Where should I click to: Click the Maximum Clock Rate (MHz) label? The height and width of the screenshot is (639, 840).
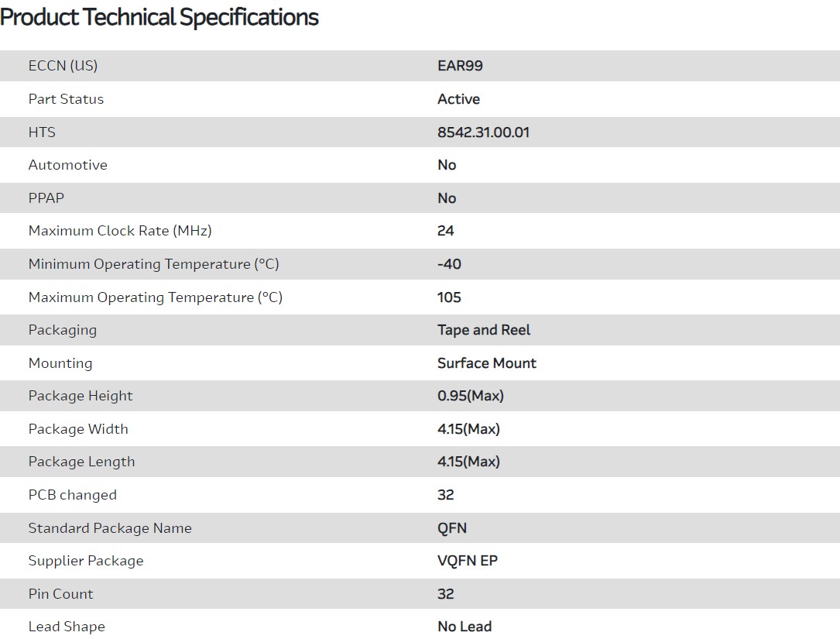120,231
